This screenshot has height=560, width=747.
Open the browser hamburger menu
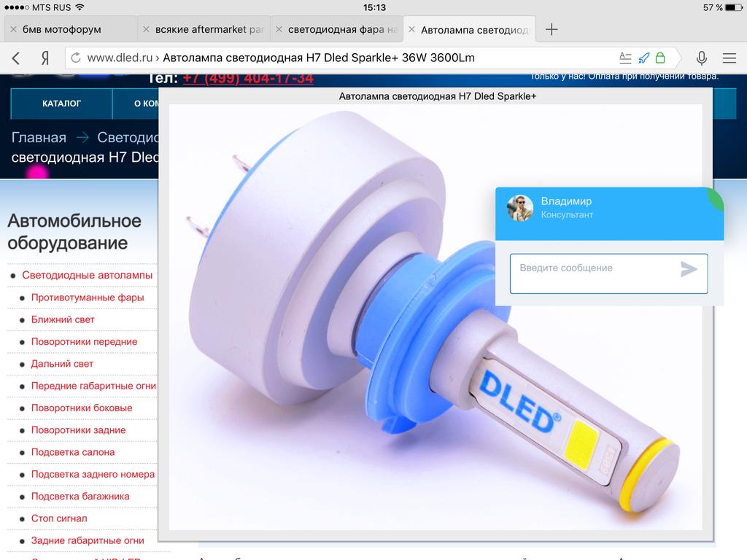click(729, 58)
